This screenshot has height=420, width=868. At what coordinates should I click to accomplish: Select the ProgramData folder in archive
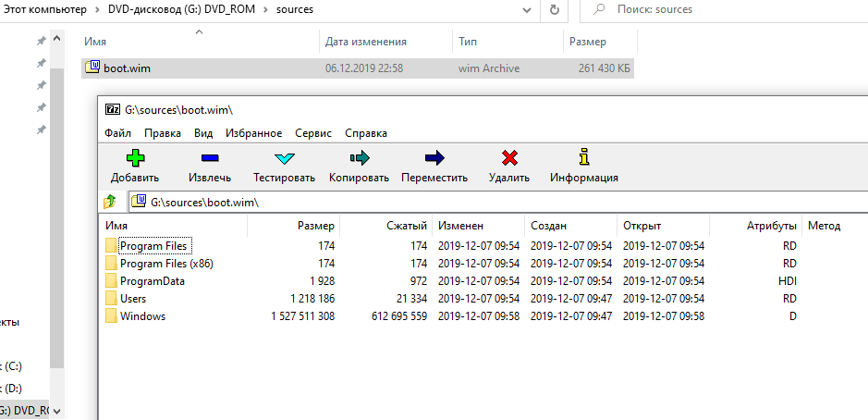tap(152, 280)
